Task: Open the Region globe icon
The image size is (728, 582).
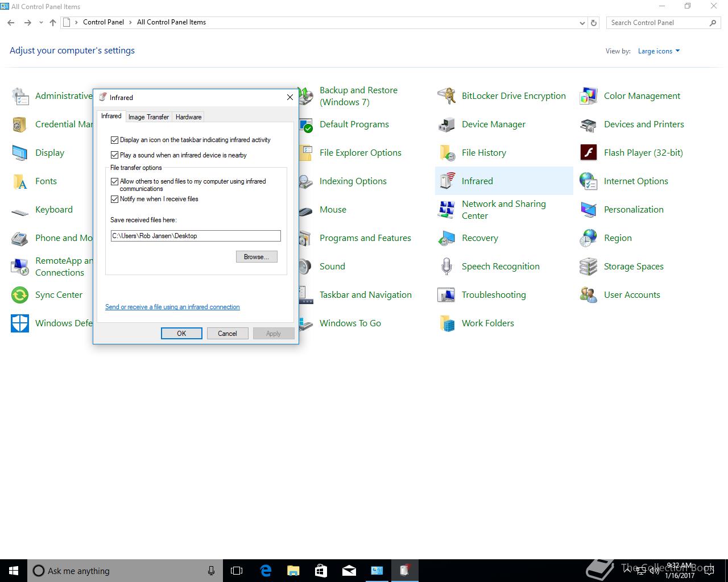Action: tap(589, 238)
